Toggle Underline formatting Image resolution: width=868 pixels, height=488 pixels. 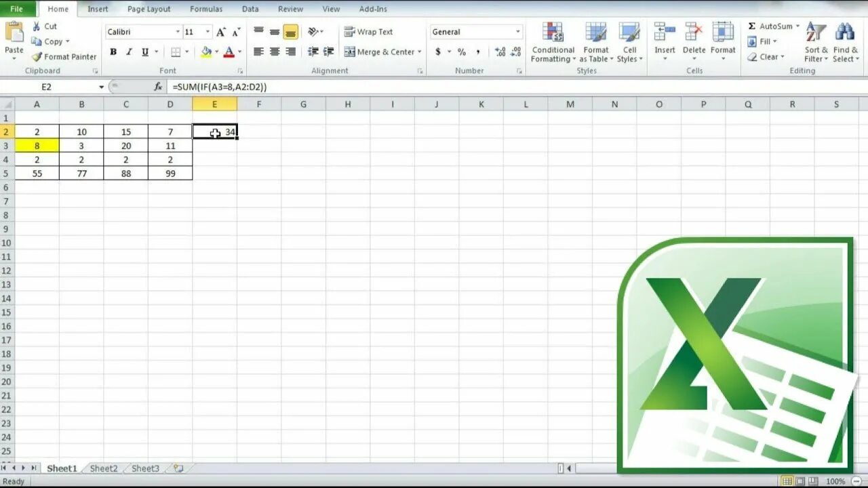144,52
